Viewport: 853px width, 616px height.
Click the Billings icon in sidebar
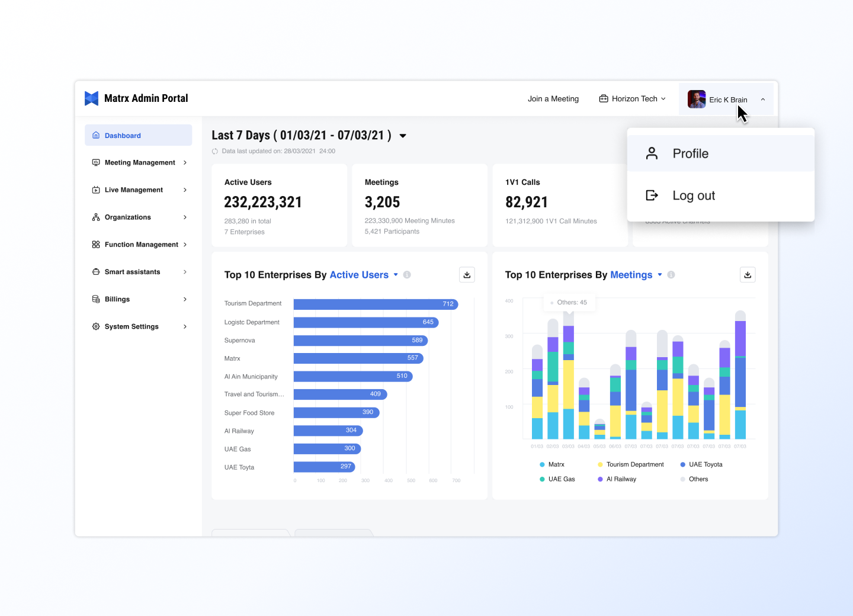tap(96, 299)
